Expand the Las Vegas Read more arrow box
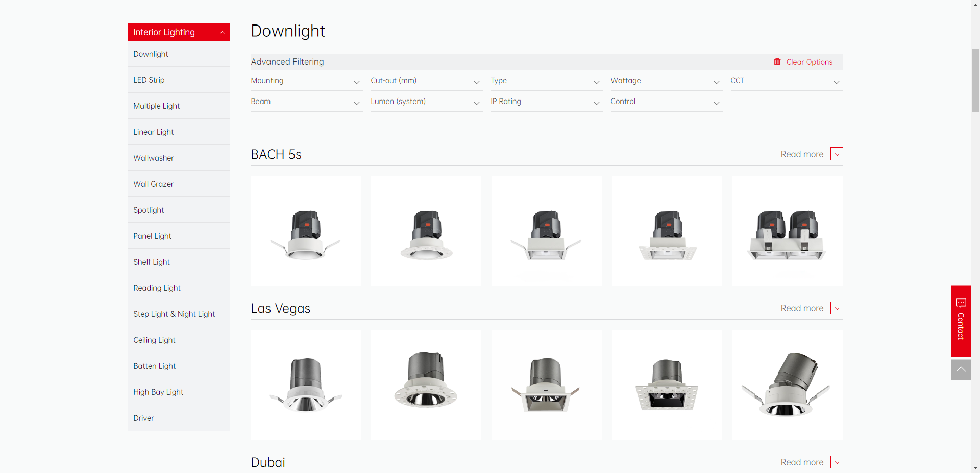Viewport: 980px width, 473px height. pos(837,308)
